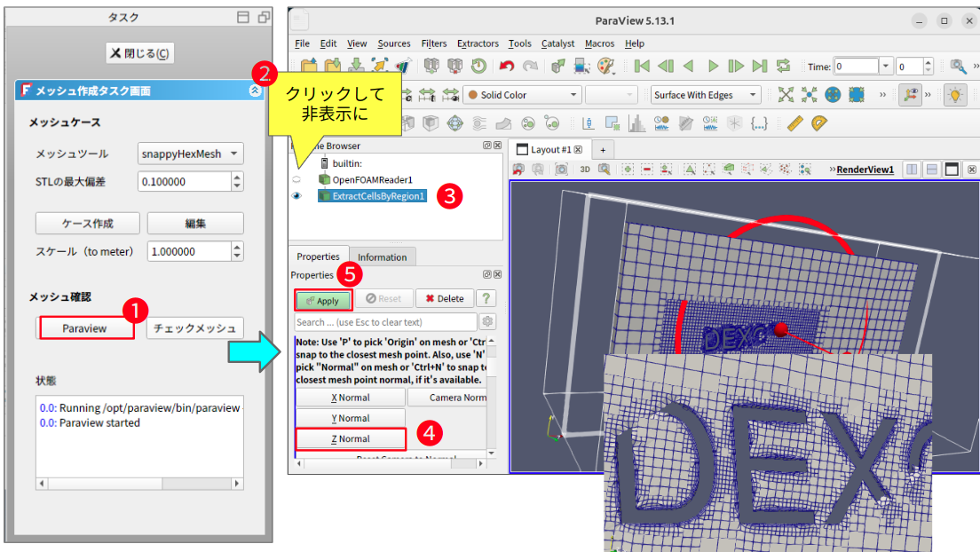Switch to the Information tab
This screenshot has height=552, width=980.
coord(382,257)
